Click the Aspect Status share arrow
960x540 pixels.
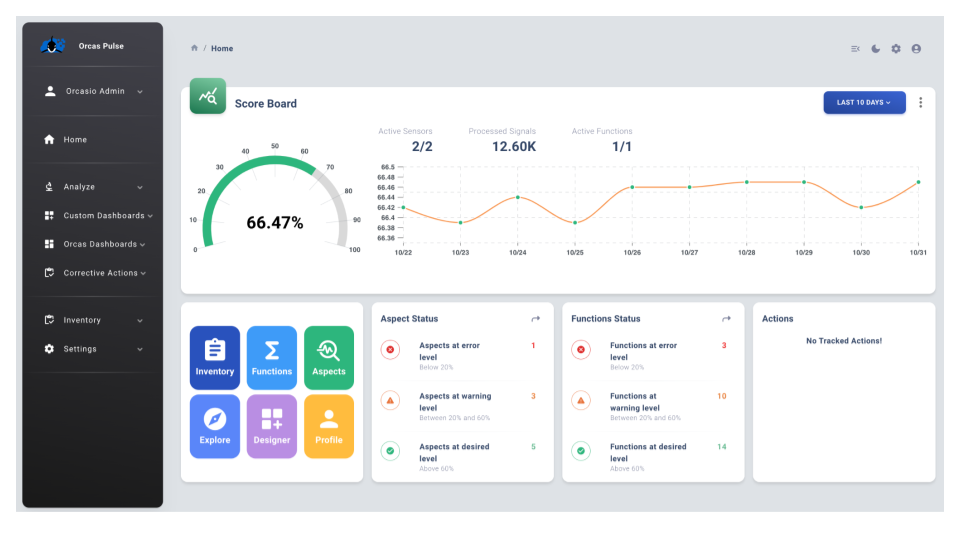point(535,319)
